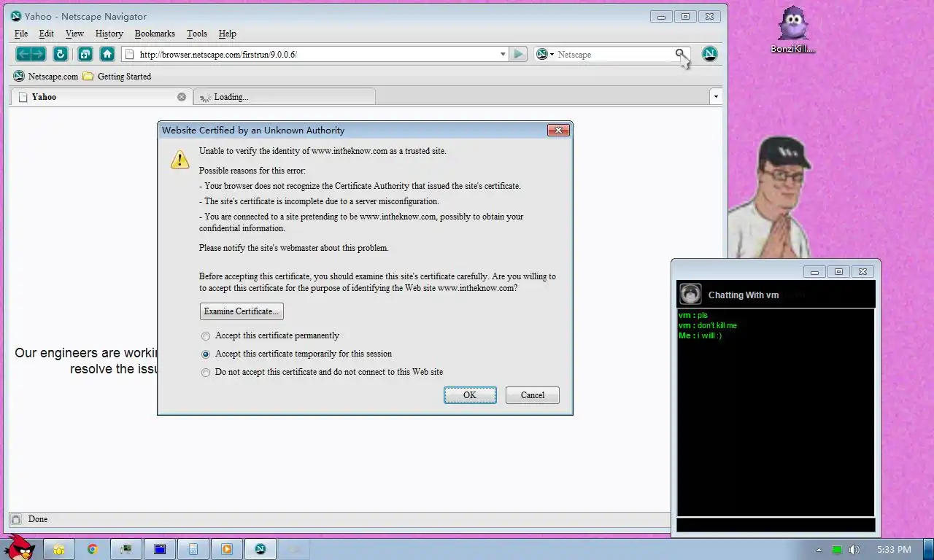Click the green Go arrow beside the address bar
Screen dimensions: 934x560
click(x=518, y=54)
